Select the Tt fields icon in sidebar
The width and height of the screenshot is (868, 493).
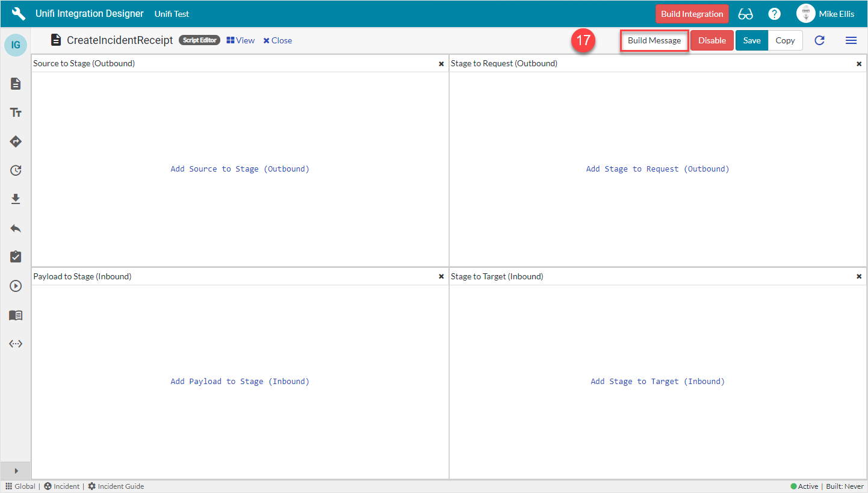tap(15, 113)
